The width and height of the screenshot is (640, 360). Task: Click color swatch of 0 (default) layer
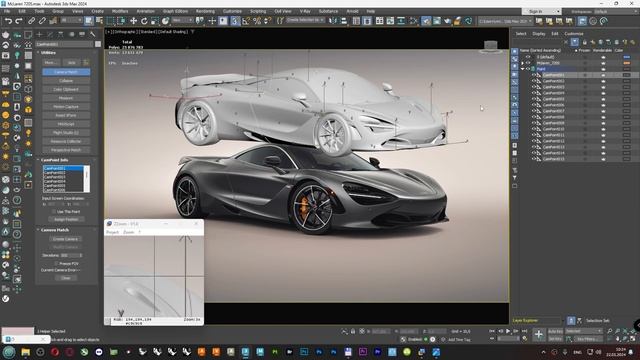pos(627,57)
